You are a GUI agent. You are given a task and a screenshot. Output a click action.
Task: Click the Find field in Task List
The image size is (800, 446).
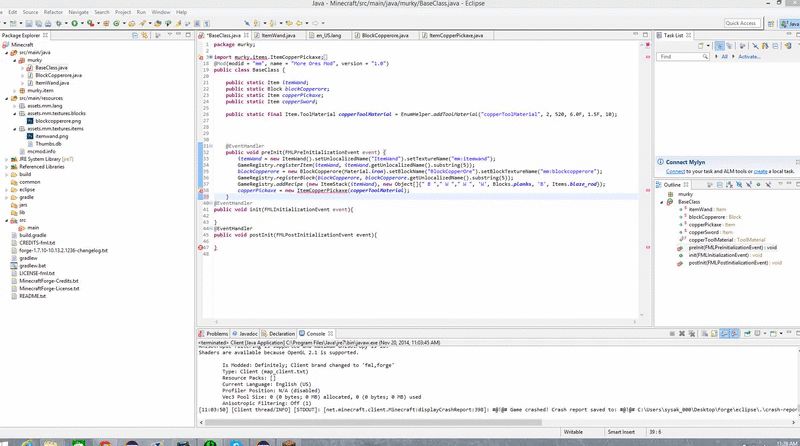tap(683, 57)
